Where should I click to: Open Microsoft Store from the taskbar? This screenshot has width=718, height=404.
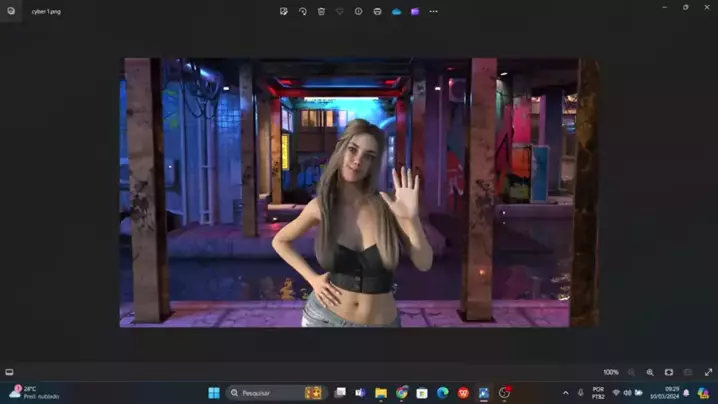(422, 393)
